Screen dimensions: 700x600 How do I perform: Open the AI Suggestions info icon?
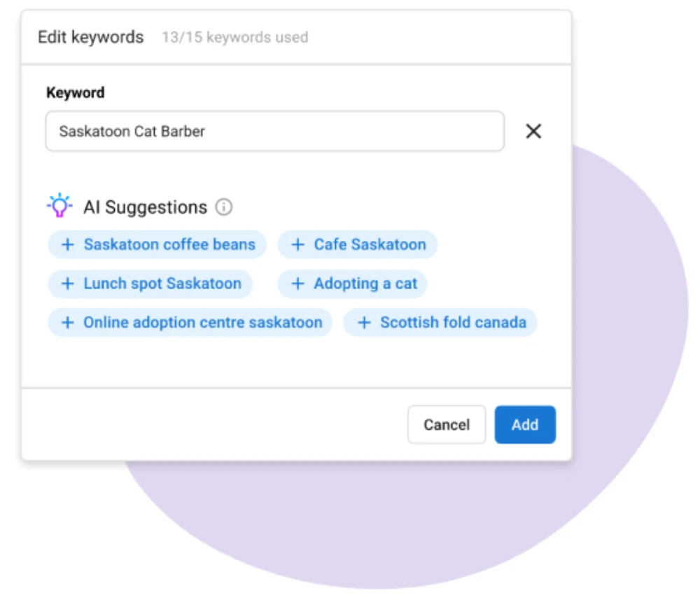pyautogui.click(x=224, y=207)
